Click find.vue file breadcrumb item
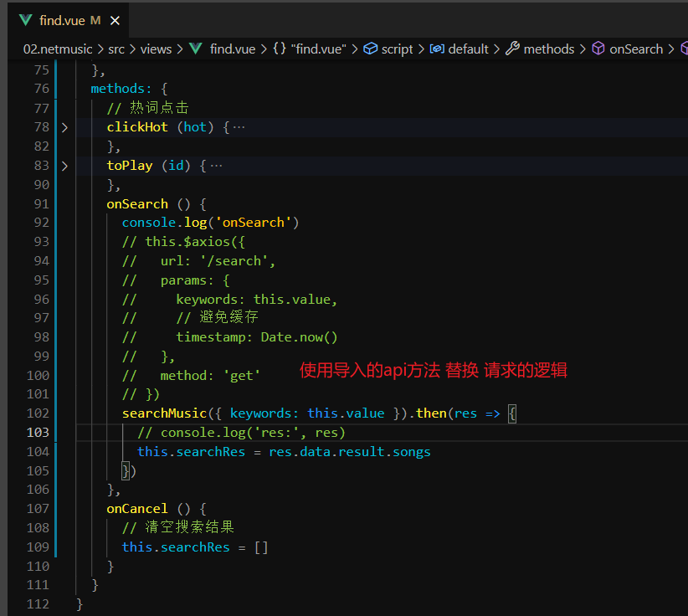Viewport: 688px width, 616px height. (x=233, y=49)
